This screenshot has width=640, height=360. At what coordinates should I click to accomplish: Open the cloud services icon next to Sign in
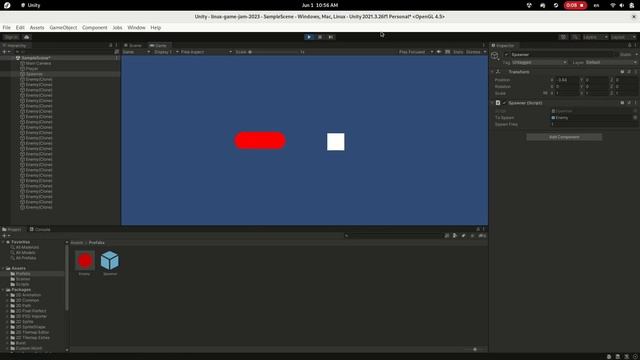pos(27,37)
